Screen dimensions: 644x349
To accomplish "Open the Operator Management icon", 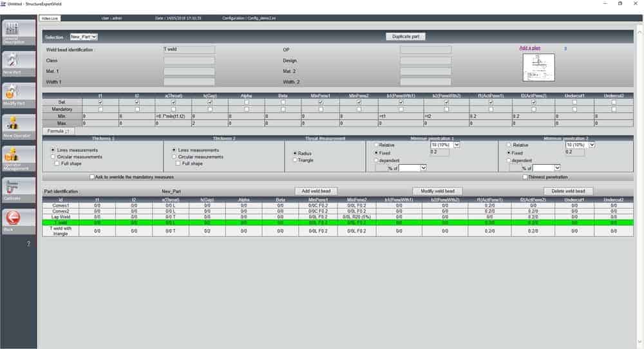I will 19,157.
